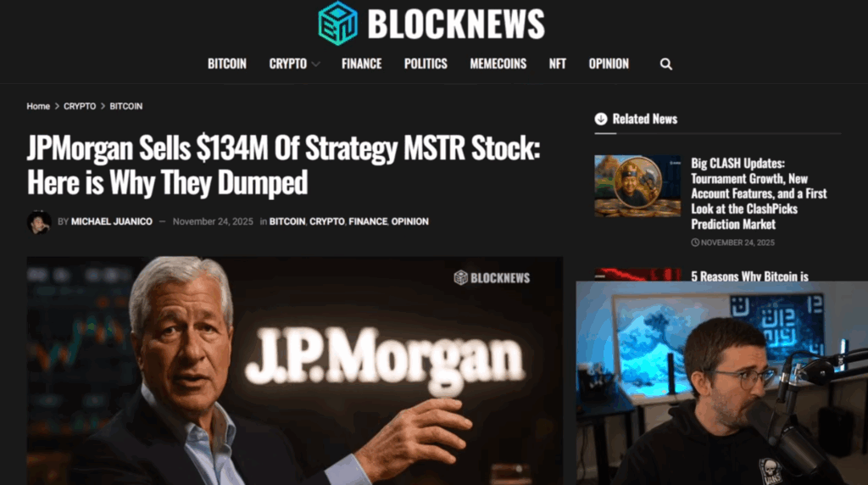
Task: Click the Related News arrow icon
Action: pos(601,119)
